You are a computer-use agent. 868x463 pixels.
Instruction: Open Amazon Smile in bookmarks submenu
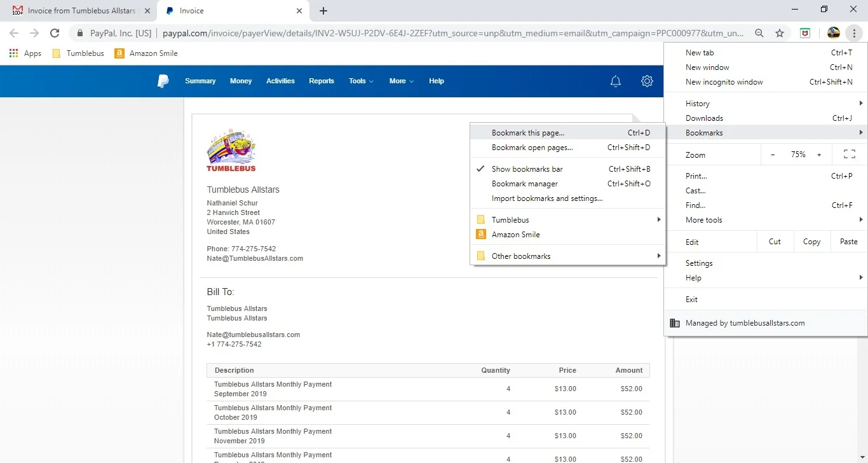[567, 235]
